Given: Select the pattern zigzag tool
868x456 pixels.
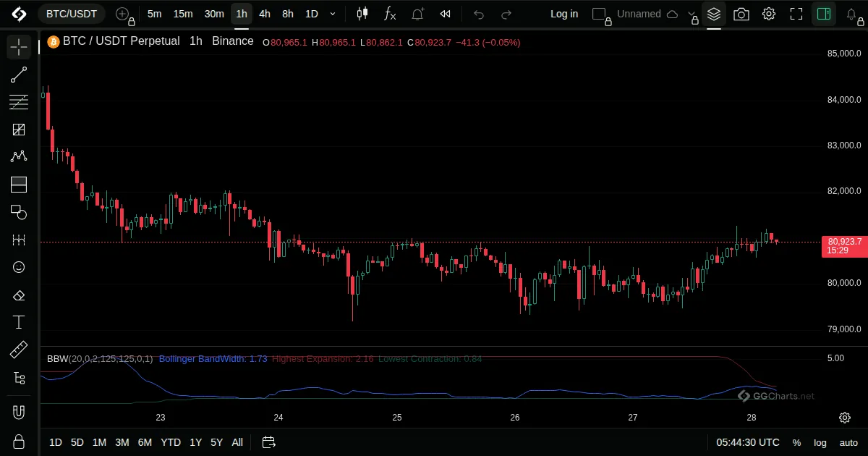Looking at the screenshot, I should click(x=19, y=157).
